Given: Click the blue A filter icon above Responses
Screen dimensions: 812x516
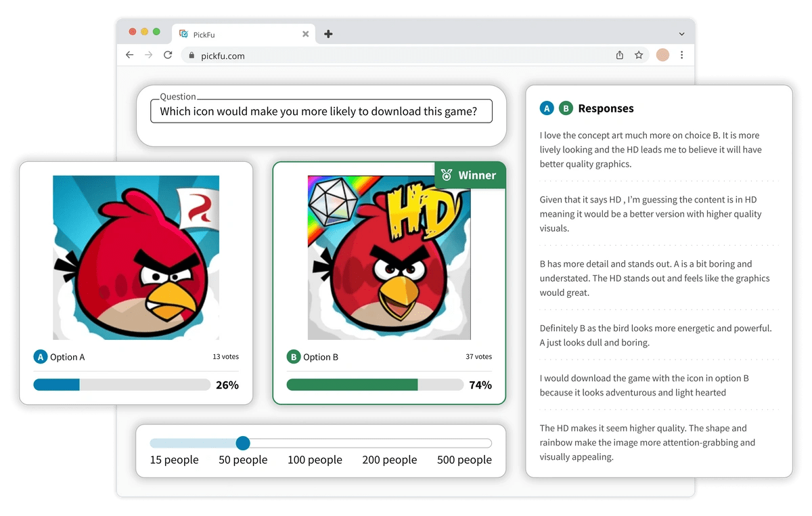Looking at the screenshot, I should tap(546, 108).
